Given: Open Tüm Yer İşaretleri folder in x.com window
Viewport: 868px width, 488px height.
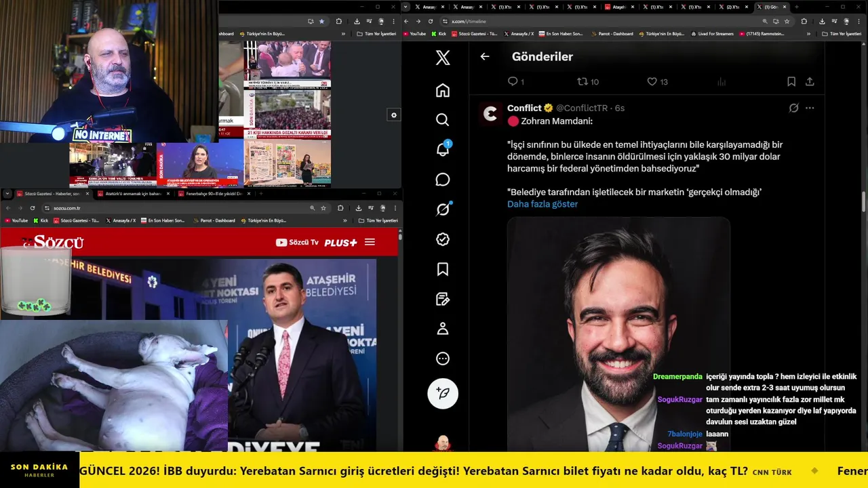Looking at the screenshot, I should pos(842,33).
